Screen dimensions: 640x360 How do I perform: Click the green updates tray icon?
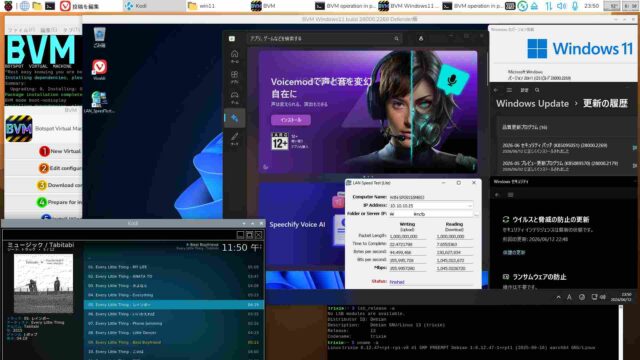[x=522, y=6]
